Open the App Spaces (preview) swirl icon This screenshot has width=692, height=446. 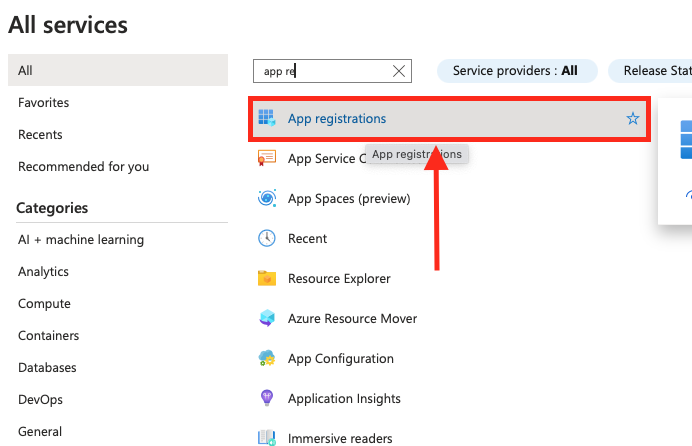coord(267,198)
